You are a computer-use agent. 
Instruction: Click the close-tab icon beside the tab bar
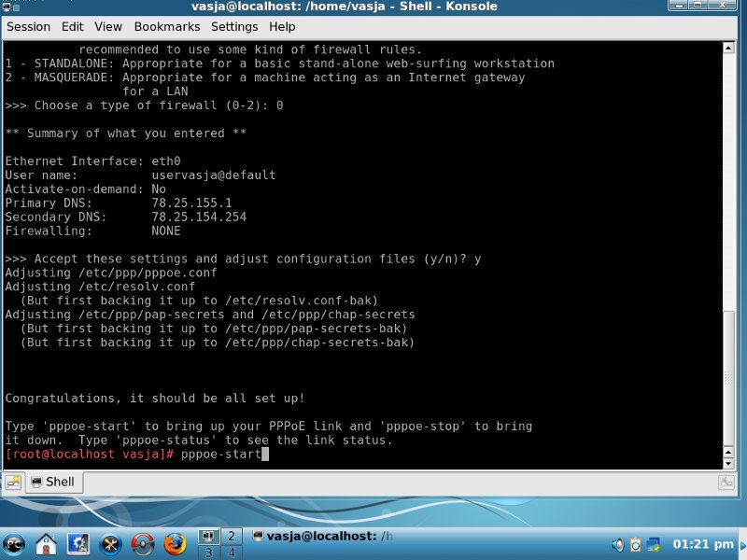point(726,483)
